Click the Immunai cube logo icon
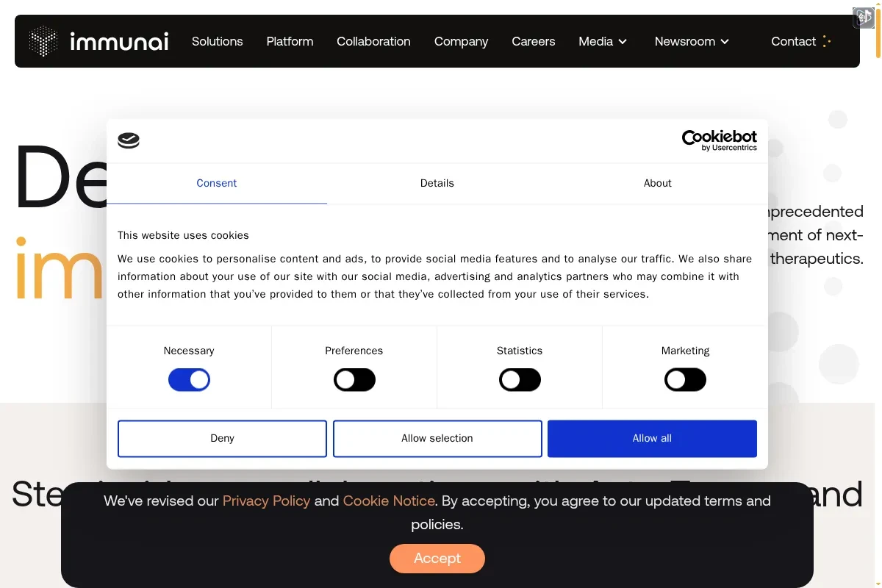This screenshot has height=588, width=882. coord(43,41)
